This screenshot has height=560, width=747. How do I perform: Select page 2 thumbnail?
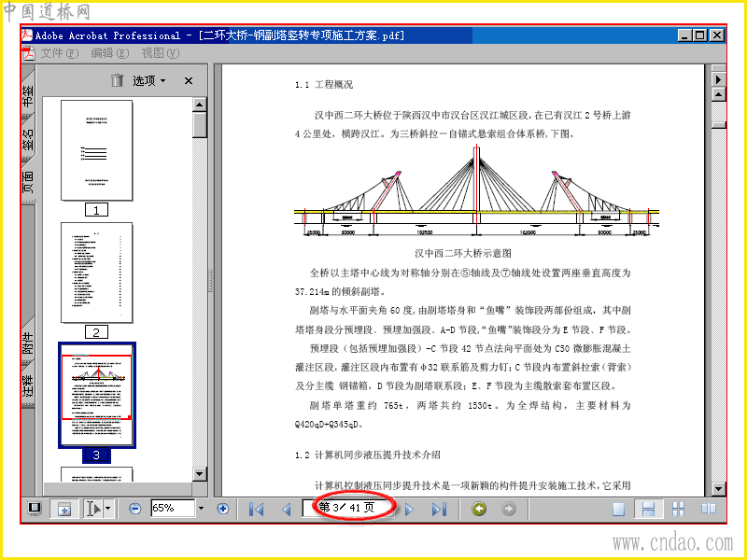(x=97, y=273)
